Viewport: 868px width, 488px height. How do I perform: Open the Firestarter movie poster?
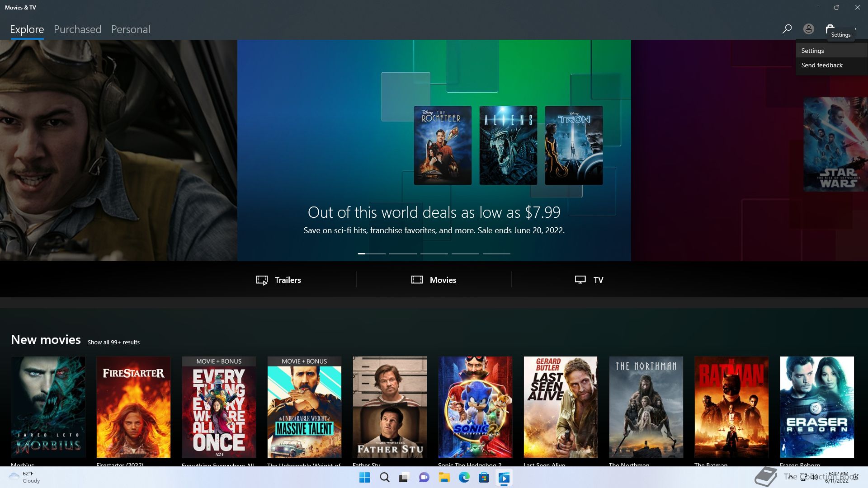[x=133, y=407]
